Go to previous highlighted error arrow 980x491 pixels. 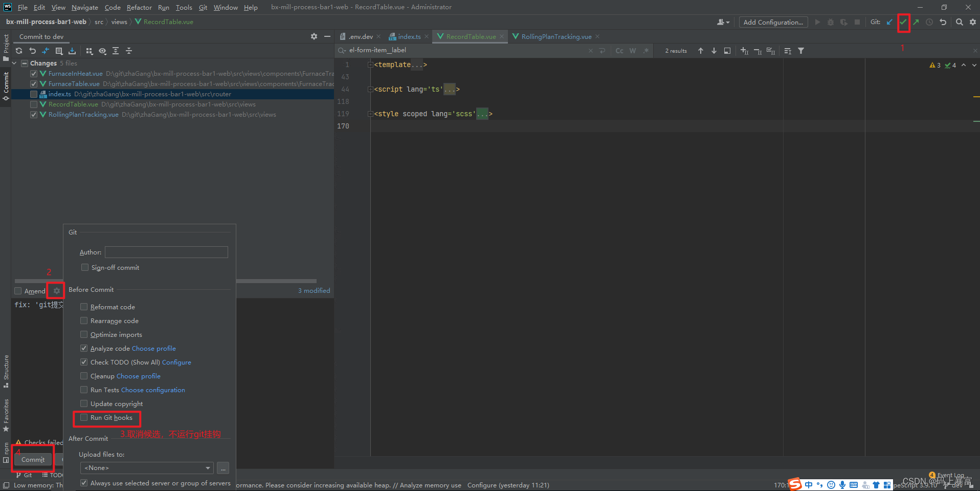[964, 65]
